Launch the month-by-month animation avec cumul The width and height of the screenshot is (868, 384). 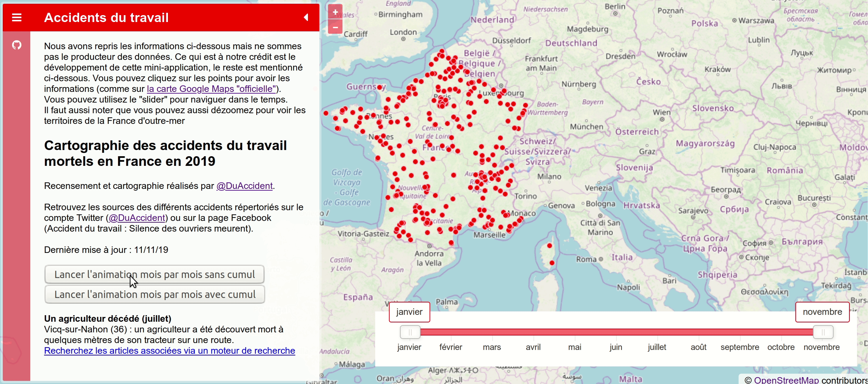(x=155, y=295)
